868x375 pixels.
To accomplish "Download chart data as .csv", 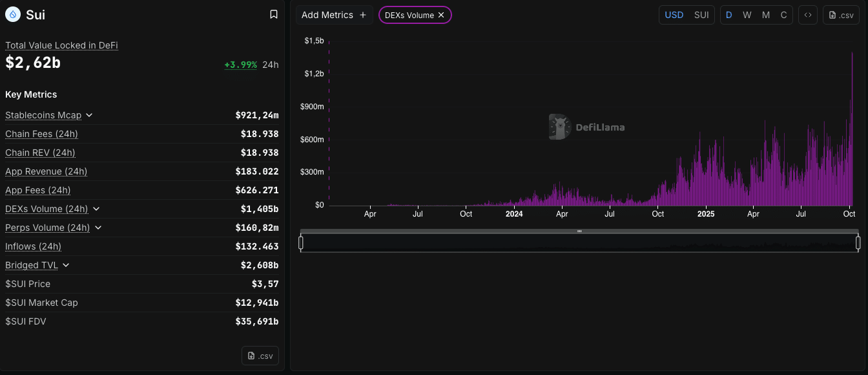I will tap(841, 15).
